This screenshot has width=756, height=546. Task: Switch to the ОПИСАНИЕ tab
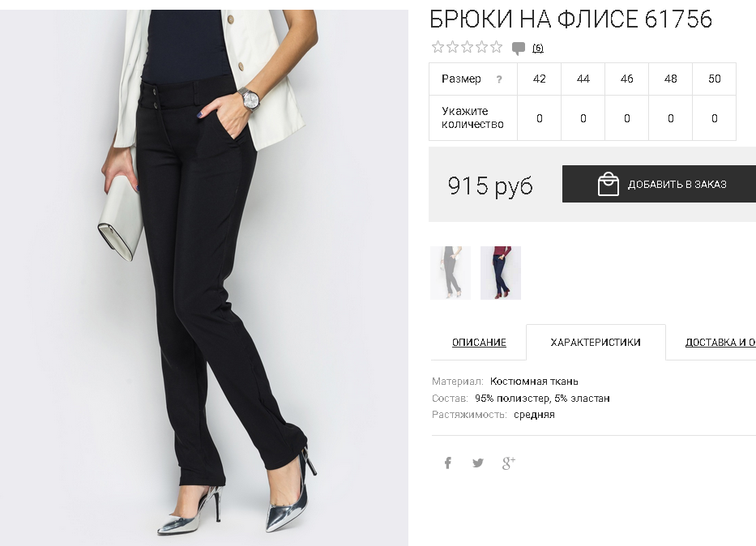pyautogui.click(x=479, y=343)
